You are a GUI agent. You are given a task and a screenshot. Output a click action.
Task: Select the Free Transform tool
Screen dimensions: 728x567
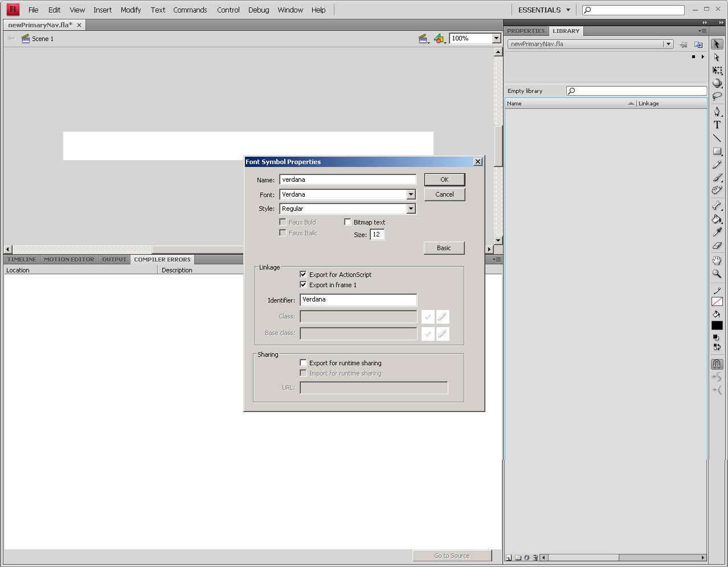tap(717, 71)
